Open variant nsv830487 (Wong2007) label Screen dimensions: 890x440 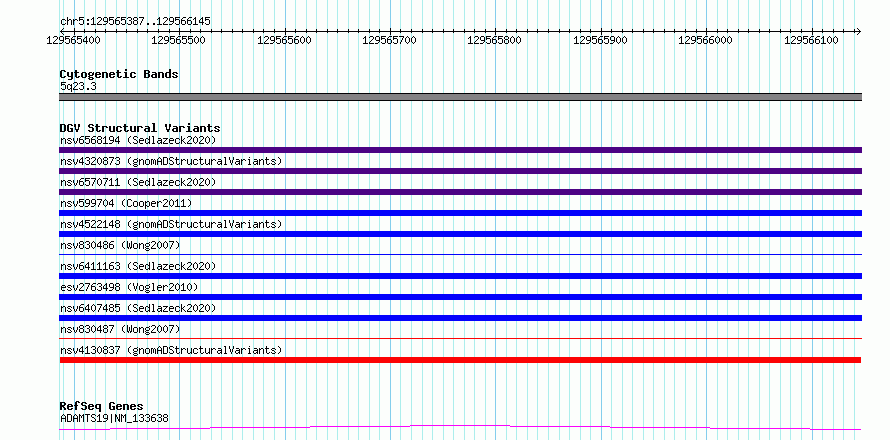[x=120, y=329]
